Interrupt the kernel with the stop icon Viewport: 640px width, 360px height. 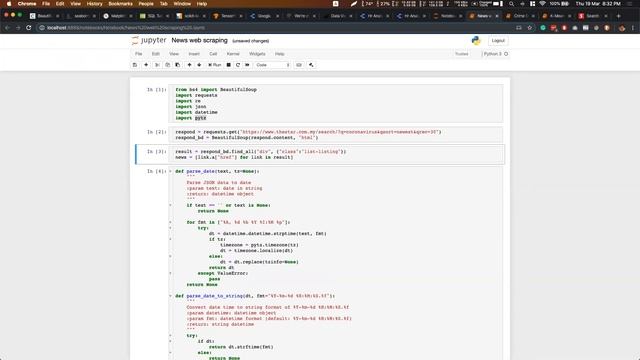coord(229,65)
